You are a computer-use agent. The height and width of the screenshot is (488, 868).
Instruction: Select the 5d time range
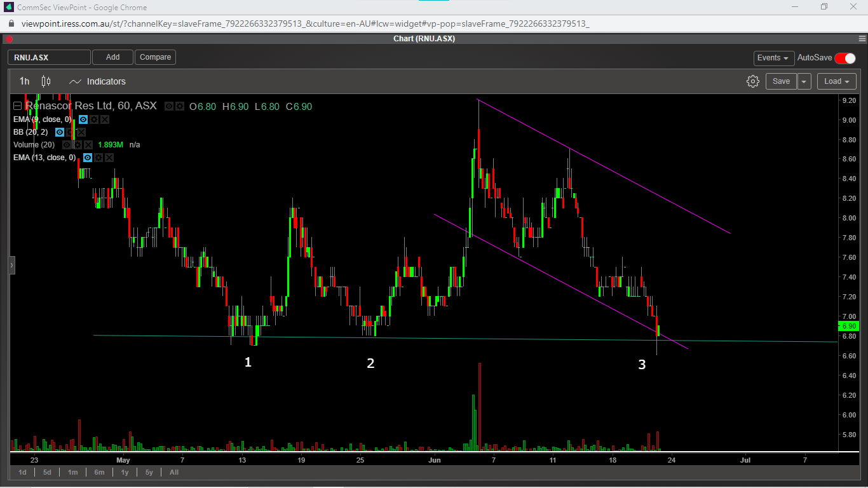pyautogui.click(x=47, y=472)
